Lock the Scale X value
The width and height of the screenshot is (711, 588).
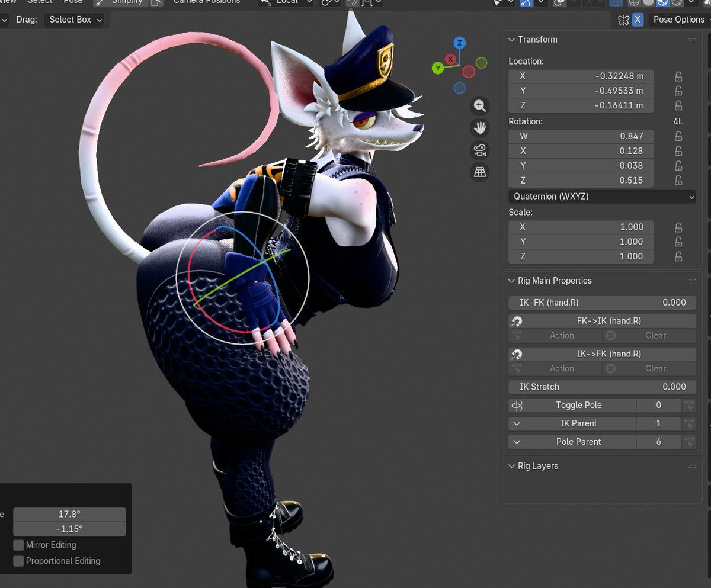(x=678, y=227)
